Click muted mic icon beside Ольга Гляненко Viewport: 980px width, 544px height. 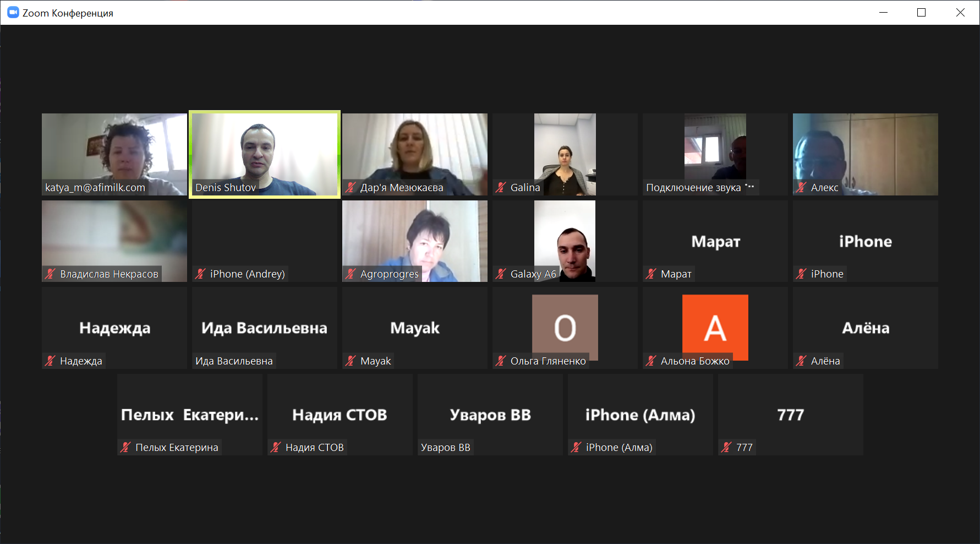(x=500, y=361)
